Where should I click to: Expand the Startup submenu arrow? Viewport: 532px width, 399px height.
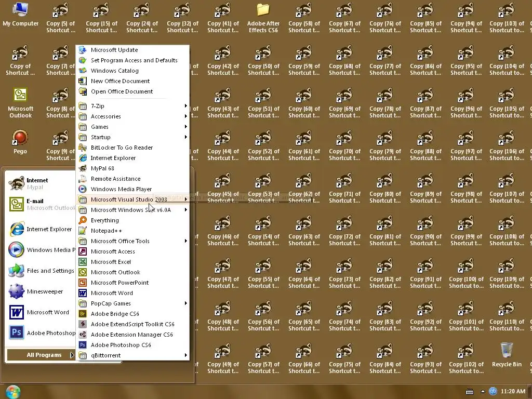[x=185, y=137]
